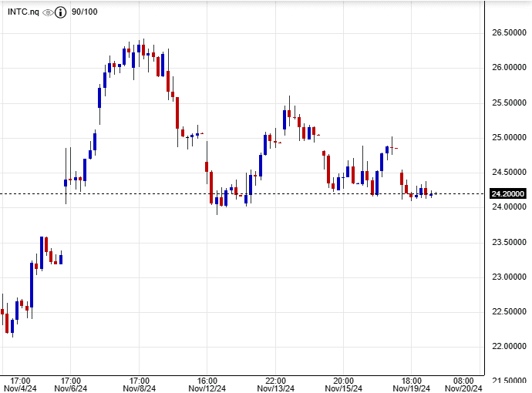Click the 26.50000 price axis label
The height and width of the screenshot is (393, 532).
(508, 32)
